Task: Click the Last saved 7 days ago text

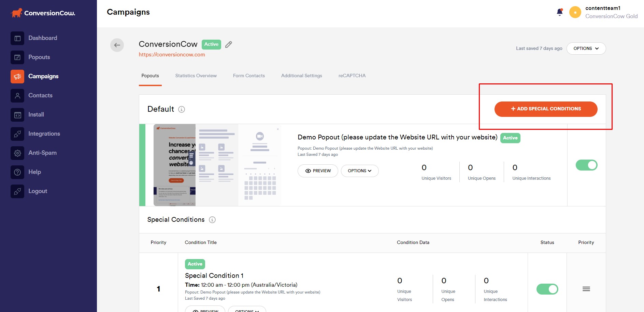Action: (539, 49)
